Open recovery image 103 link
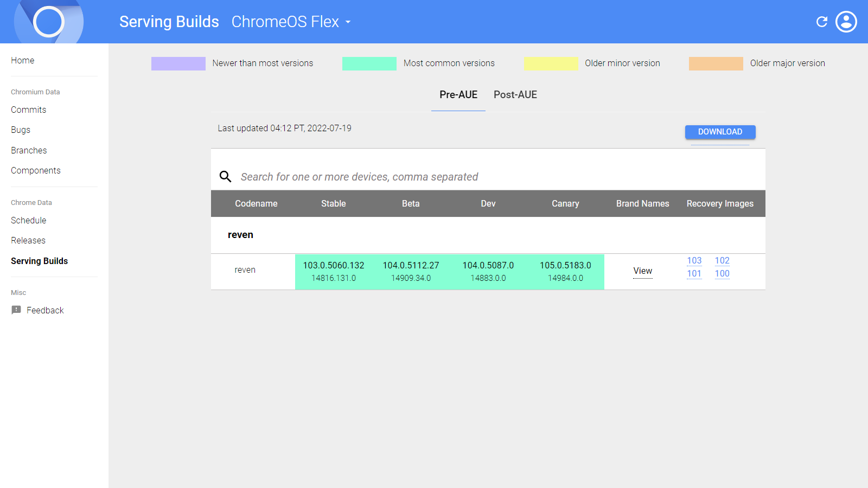The image size is (868, 488). [x=694, y=261]
